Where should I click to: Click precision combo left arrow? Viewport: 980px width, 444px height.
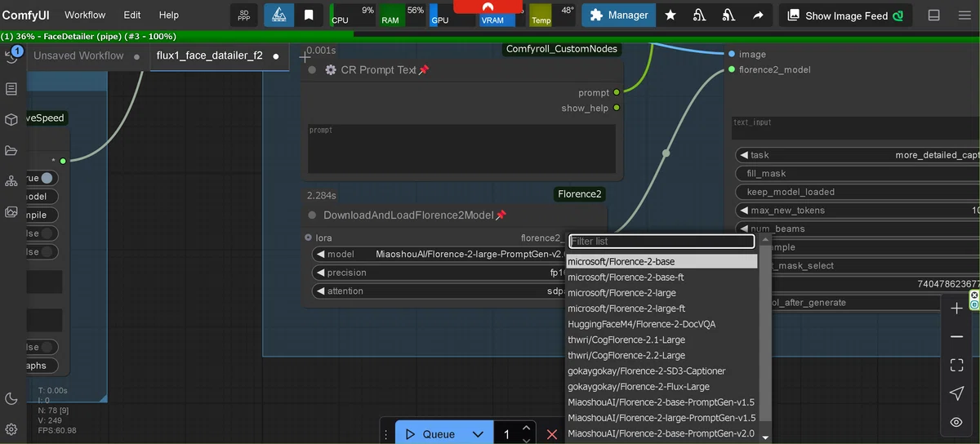320,273
